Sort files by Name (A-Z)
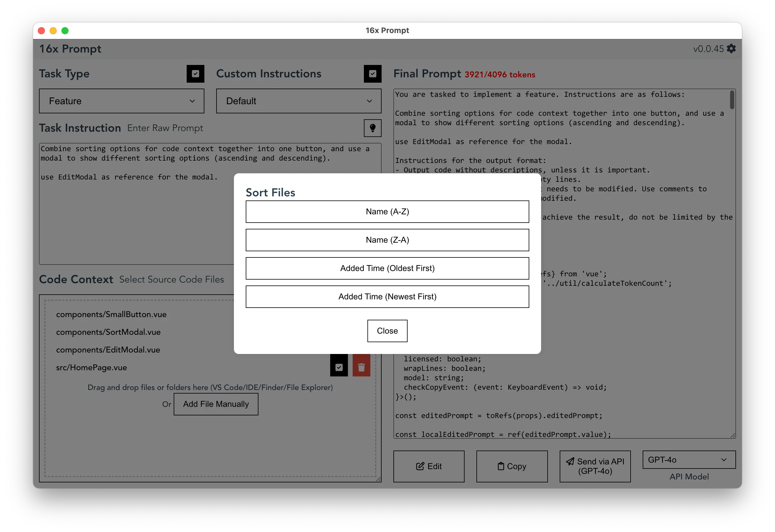The width and height of the screenshot is (775, 532). tap(387, 212)
